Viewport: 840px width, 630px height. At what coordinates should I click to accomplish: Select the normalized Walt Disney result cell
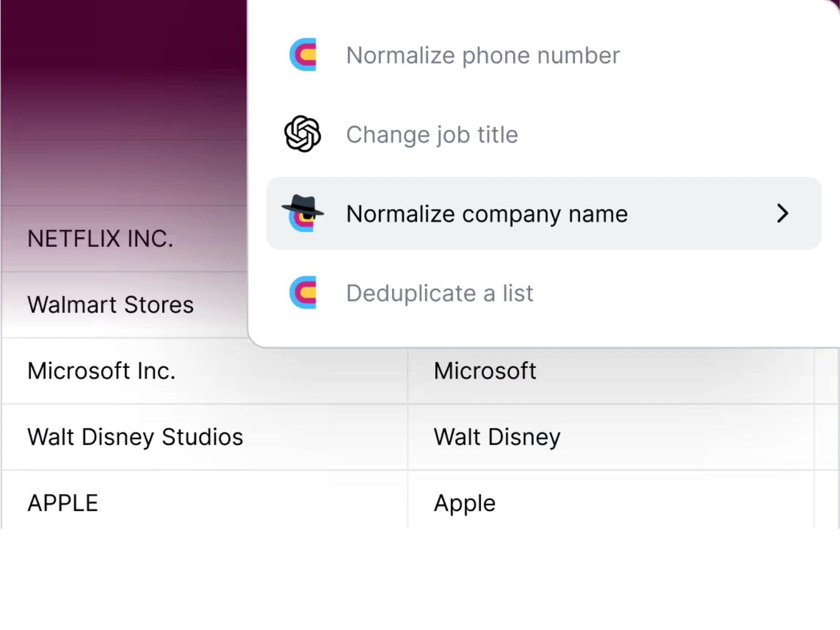[497, 437]
